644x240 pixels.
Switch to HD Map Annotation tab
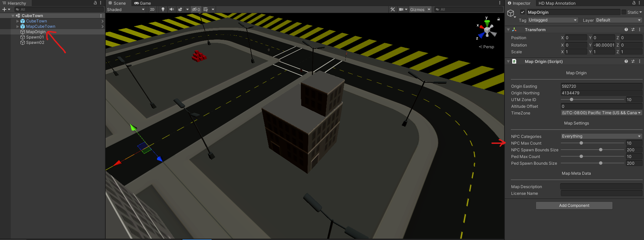pos(557,3)
